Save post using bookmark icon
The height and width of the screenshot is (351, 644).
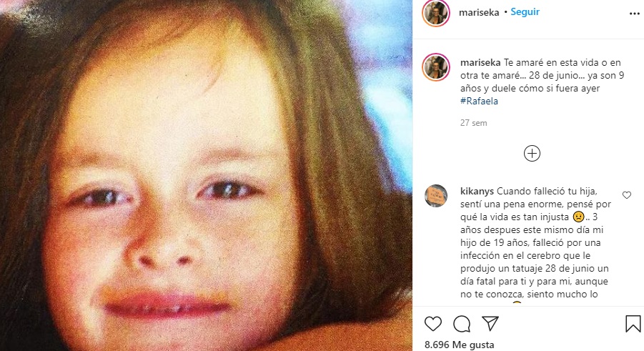pyautogui.click(x=633, y=324)
